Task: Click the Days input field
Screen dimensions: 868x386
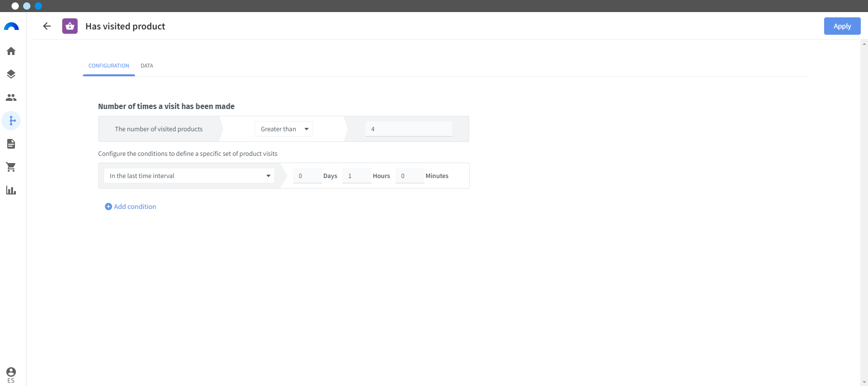Action: click(307, 176)
